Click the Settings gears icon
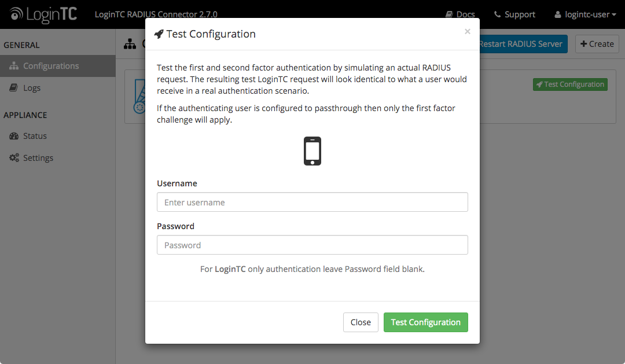The height and width of the screenshot is (364, 625). click(x=14, y=157)
